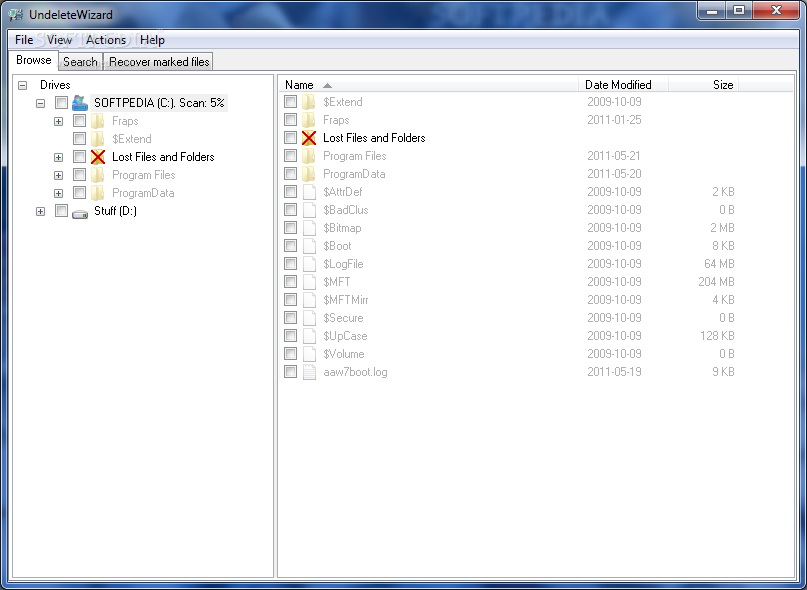This screenshot has height=590, width=807.
Task: Check Lost Files and Folders in tree
Action: pos(79,157)
